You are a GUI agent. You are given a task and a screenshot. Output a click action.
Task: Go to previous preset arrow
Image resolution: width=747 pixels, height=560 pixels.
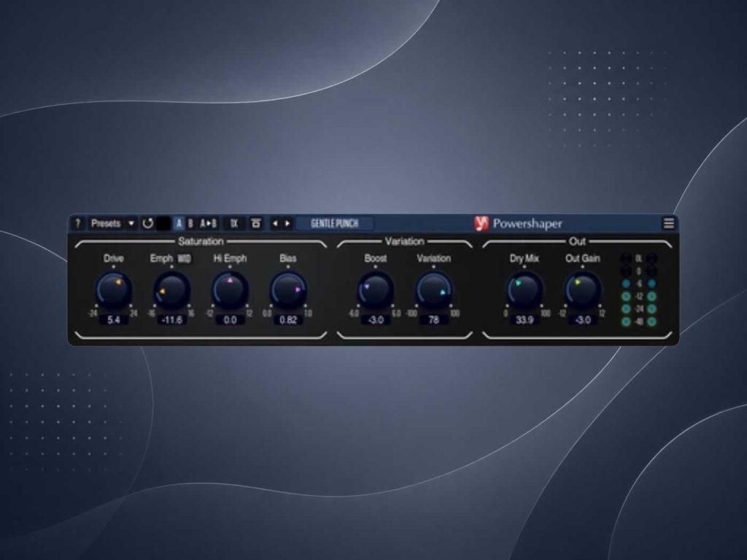coord(275,223)
